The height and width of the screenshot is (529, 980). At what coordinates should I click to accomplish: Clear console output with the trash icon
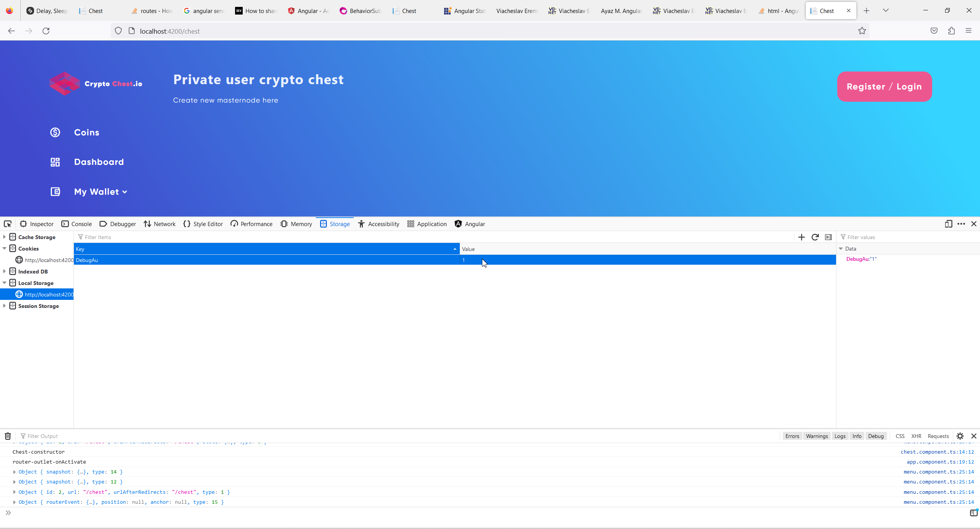(8, 436)
